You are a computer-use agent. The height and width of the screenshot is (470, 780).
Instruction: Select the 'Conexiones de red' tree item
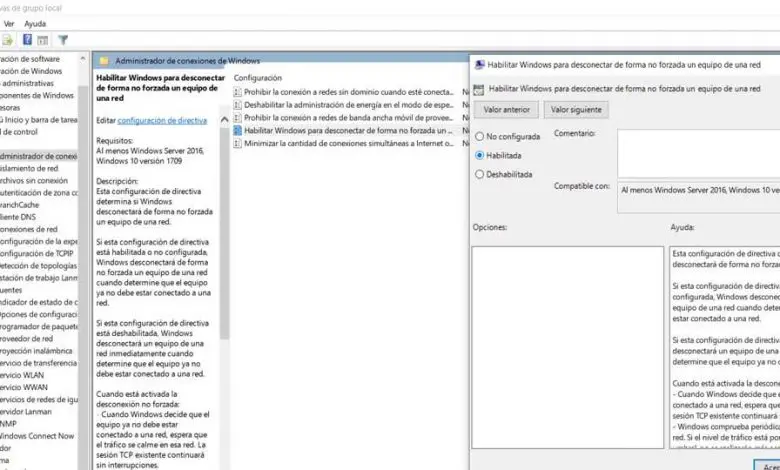click(x=29, y=229)
